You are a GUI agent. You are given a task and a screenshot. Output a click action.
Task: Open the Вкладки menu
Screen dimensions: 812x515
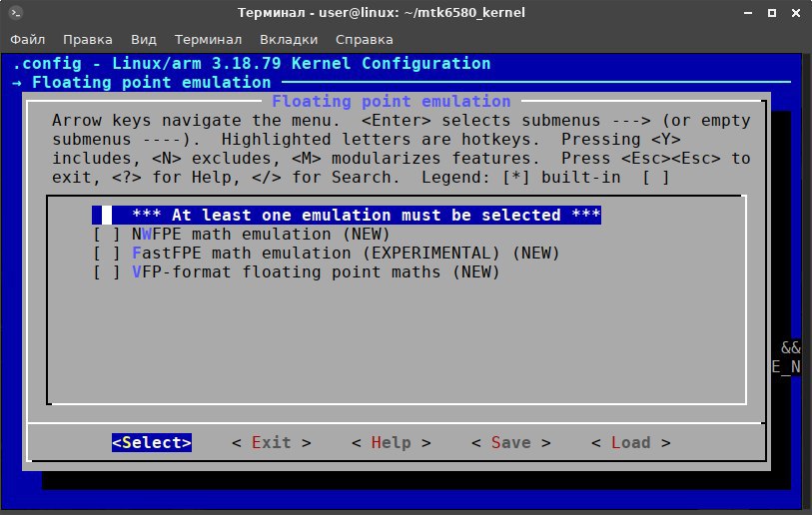[289, 40]
